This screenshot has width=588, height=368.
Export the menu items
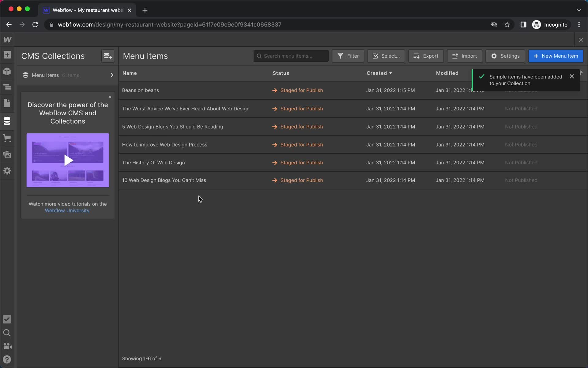pyautogui.click(x=426, y=56)
